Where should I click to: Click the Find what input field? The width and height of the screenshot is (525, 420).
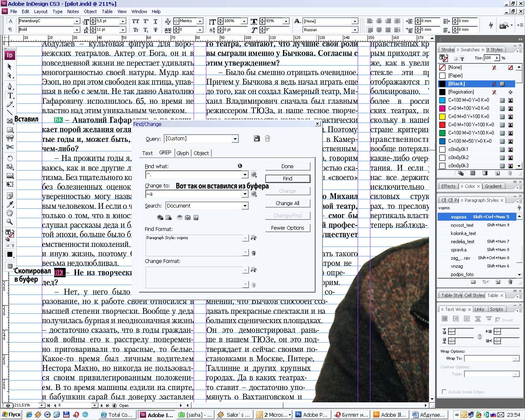193,175
